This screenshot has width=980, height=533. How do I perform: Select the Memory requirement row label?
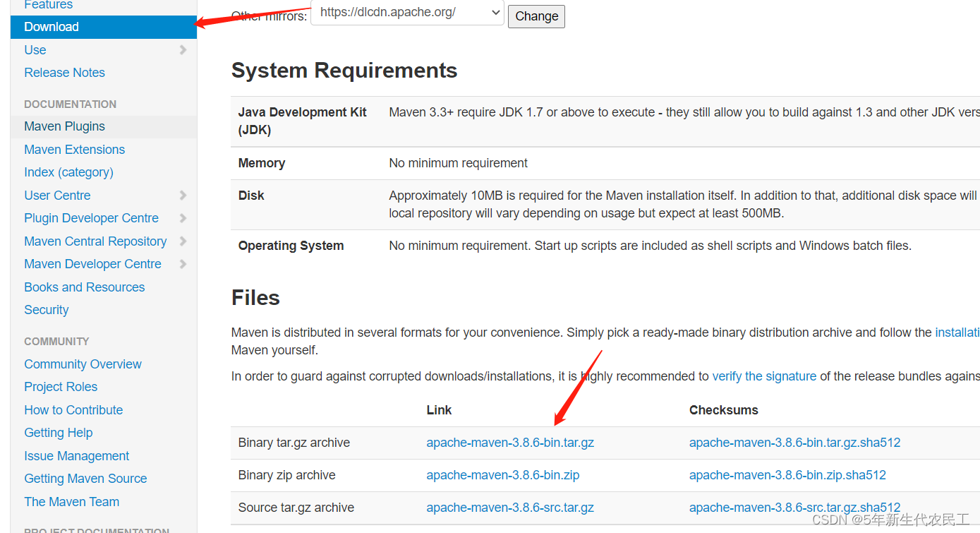tap(262, 163)
